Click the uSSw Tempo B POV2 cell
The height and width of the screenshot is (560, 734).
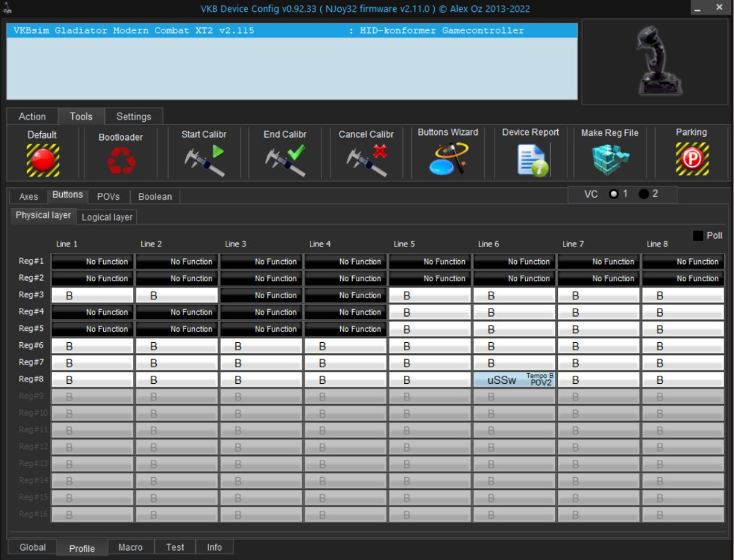(514, 380)
